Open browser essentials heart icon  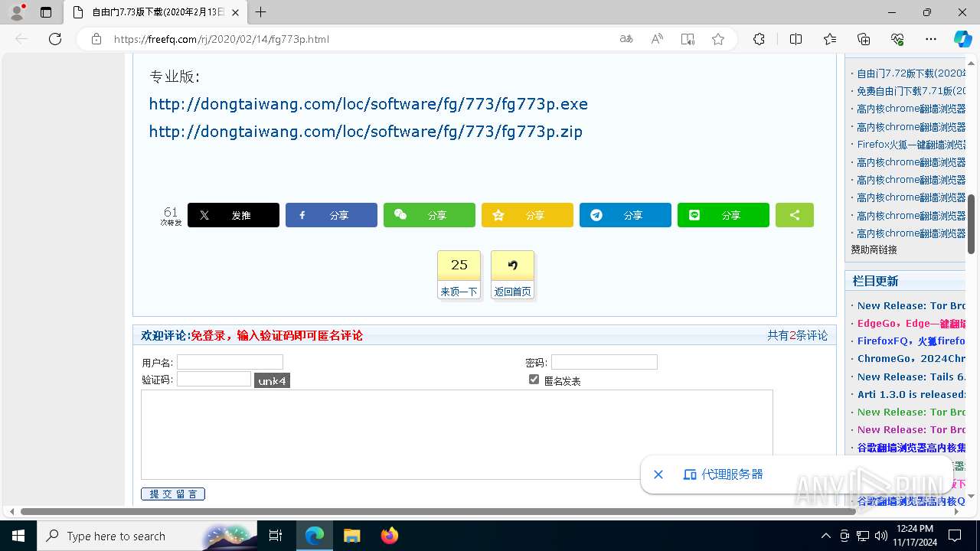897,39
